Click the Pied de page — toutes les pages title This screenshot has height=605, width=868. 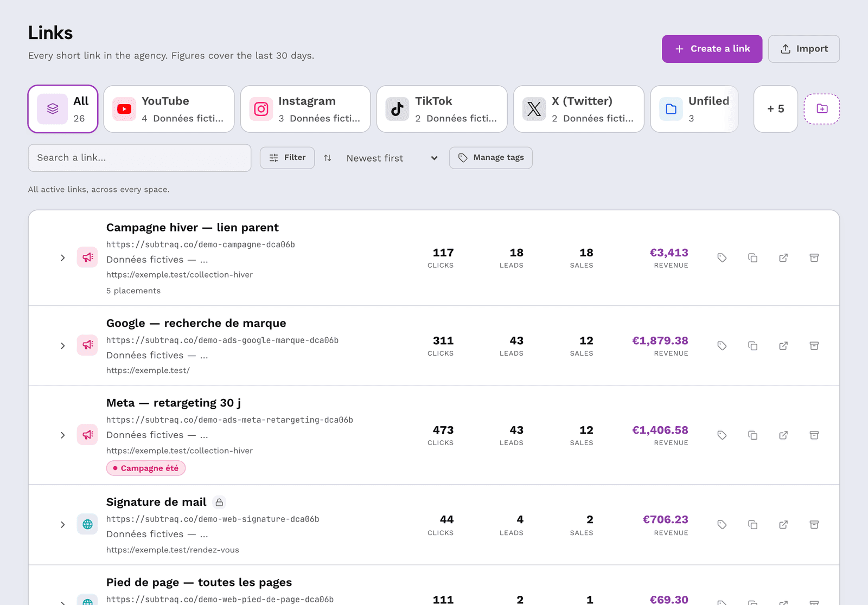pyautogui.click(x=199, y=583)
